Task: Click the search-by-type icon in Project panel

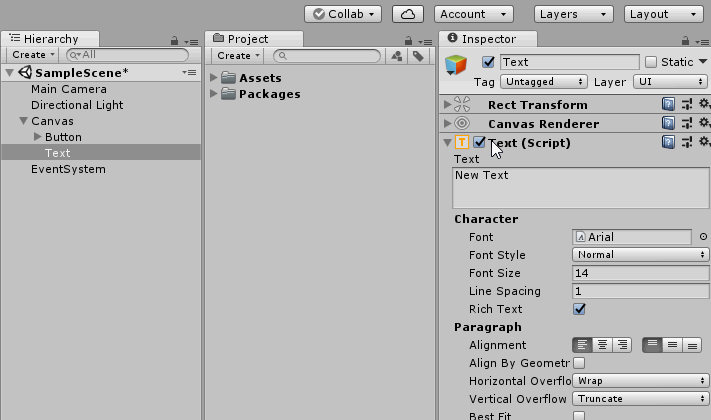Action: 397,56
